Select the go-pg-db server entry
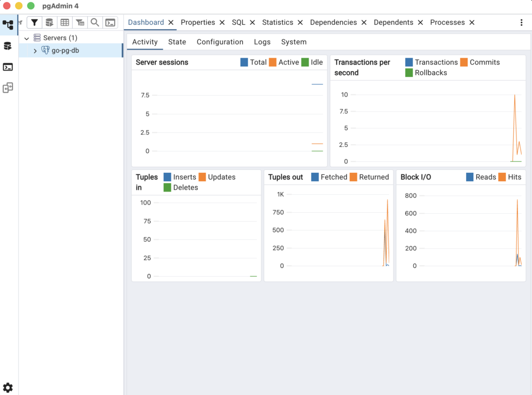This screenshot has height=395, width=532. (x=65, y=50)
